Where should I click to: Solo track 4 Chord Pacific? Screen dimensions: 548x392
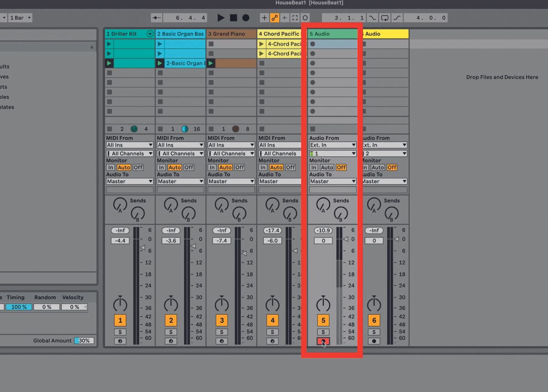[x=272, y=332]
